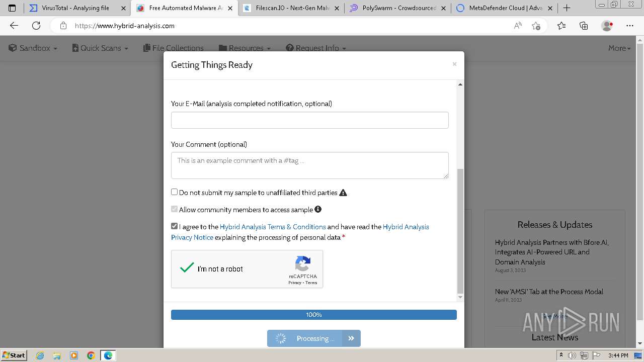The height and width of the screenshot is (362, 644).
Task: Click the modal's scroll down arrow
Action: click(x=460, y=297)
